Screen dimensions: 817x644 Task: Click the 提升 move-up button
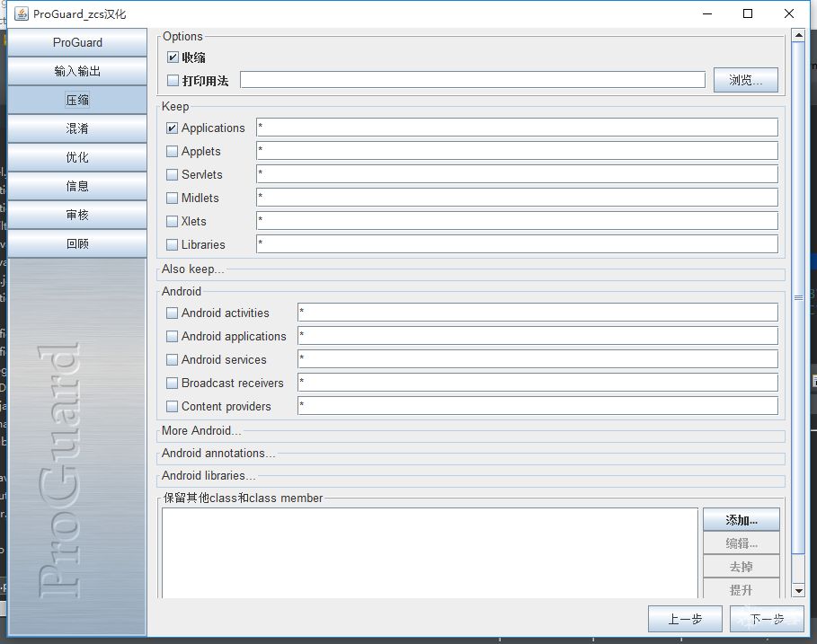coord(742,589)
